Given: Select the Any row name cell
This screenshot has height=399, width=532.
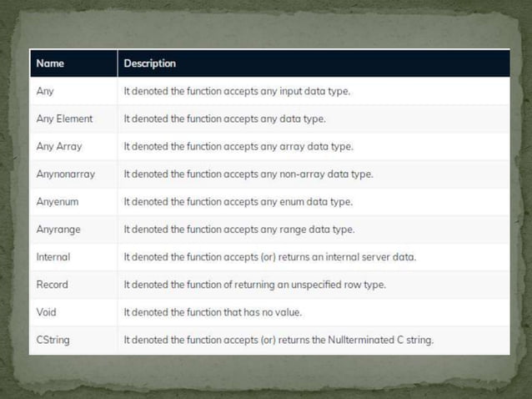Looking at the screenshot, I should pos(73,91).
